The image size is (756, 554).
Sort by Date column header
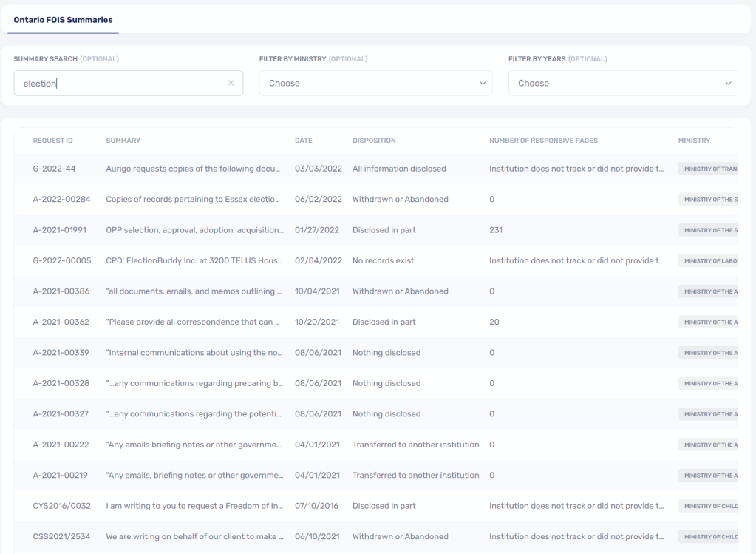[303, 141]
